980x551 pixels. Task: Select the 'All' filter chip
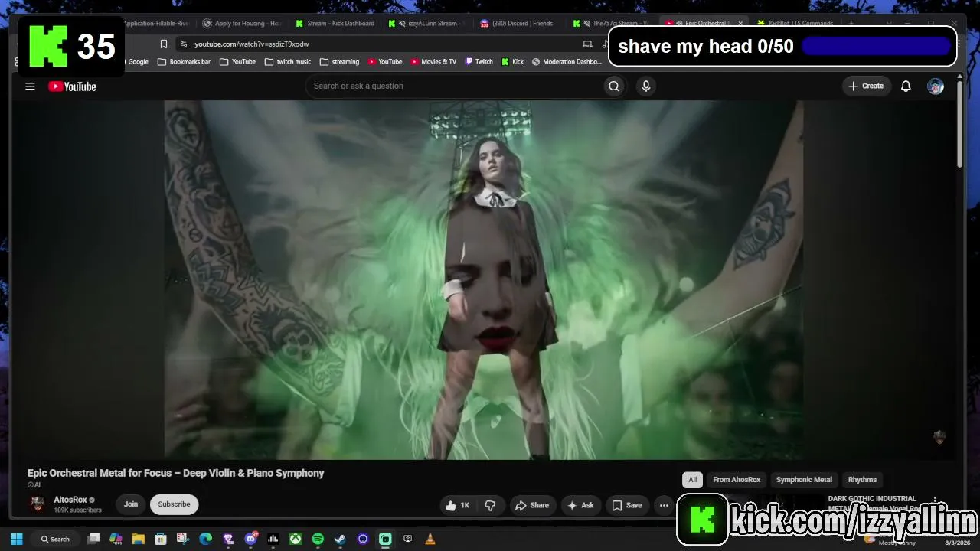pos(692,480)
